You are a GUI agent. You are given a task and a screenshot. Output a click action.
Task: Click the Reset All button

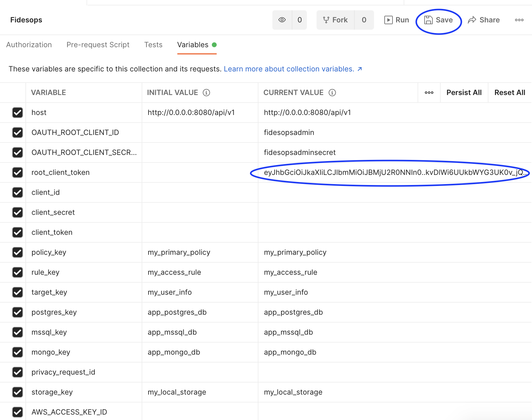tap(510, 93)
